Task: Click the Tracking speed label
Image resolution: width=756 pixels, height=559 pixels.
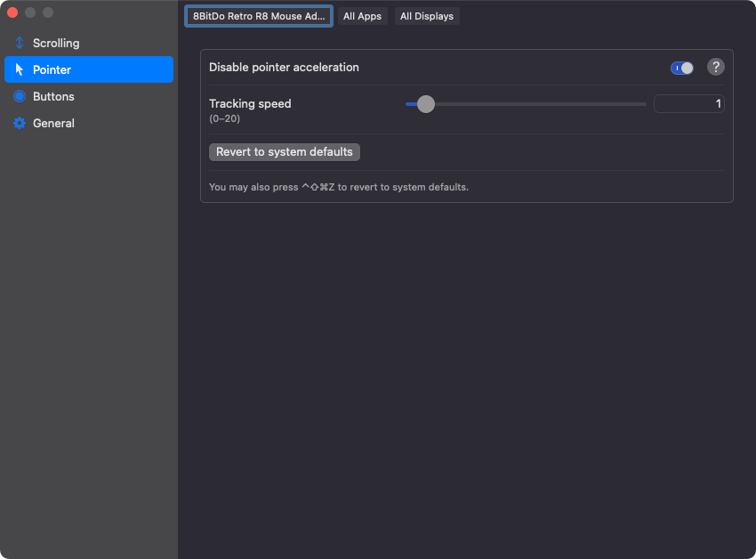Action: click(x=250, y=104)
